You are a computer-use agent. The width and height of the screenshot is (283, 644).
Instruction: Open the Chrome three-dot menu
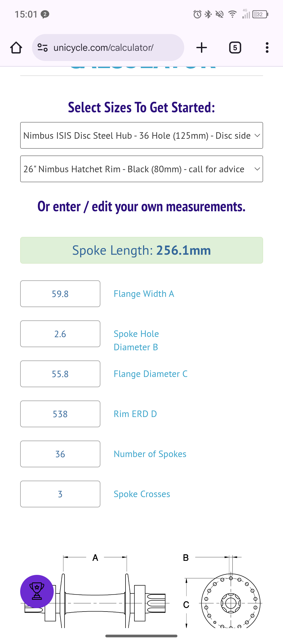[267, 48]
